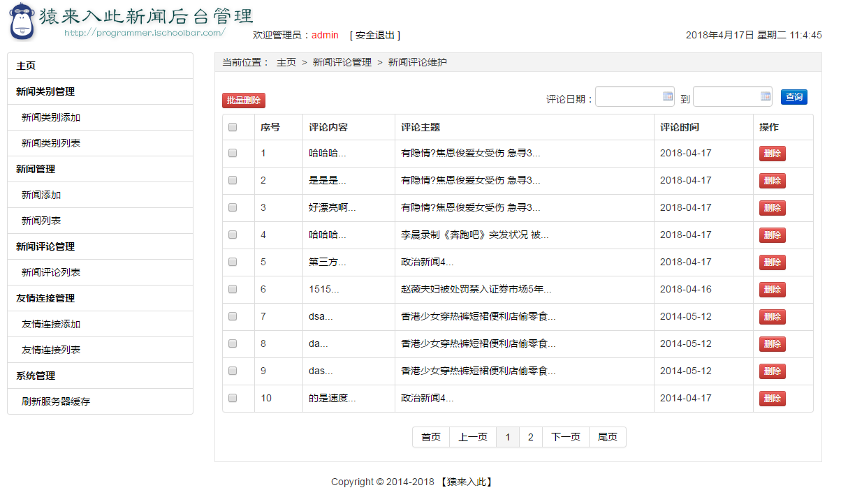Check the box for row 2 是是是
Screen dimensions: 848x504
pyautogui.click(x=233, y=180)
